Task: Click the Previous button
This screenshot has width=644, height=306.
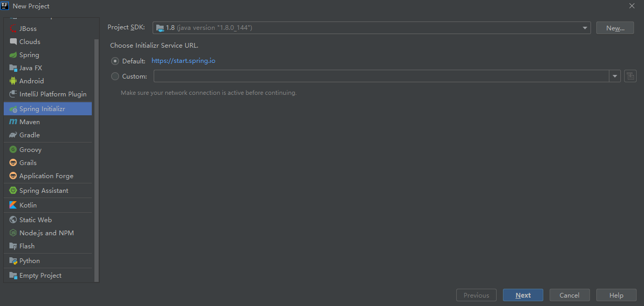Action: [476, 295]
